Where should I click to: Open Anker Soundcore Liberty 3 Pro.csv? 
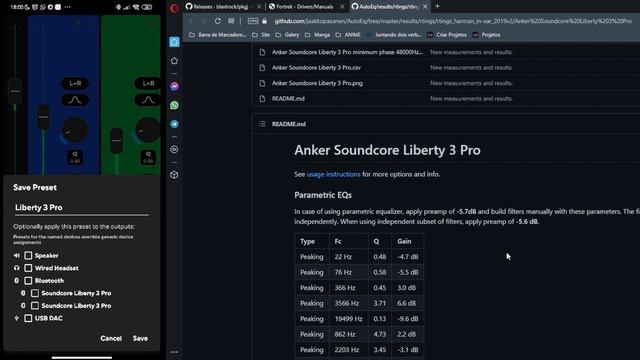[x=316, y=68]
